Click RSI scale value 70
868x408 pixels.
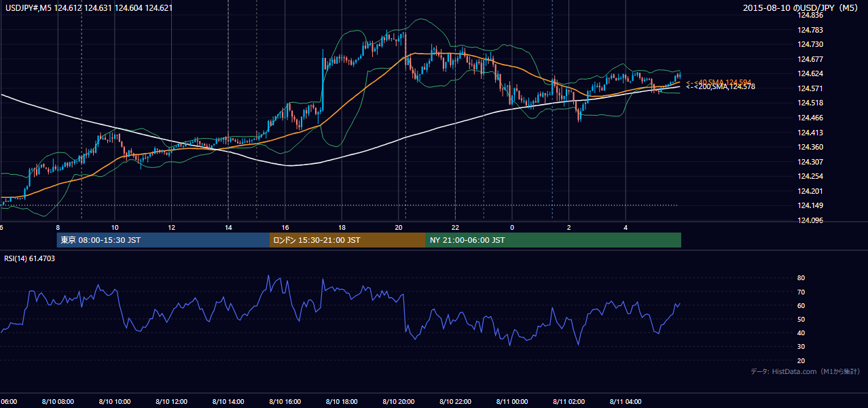801,292
